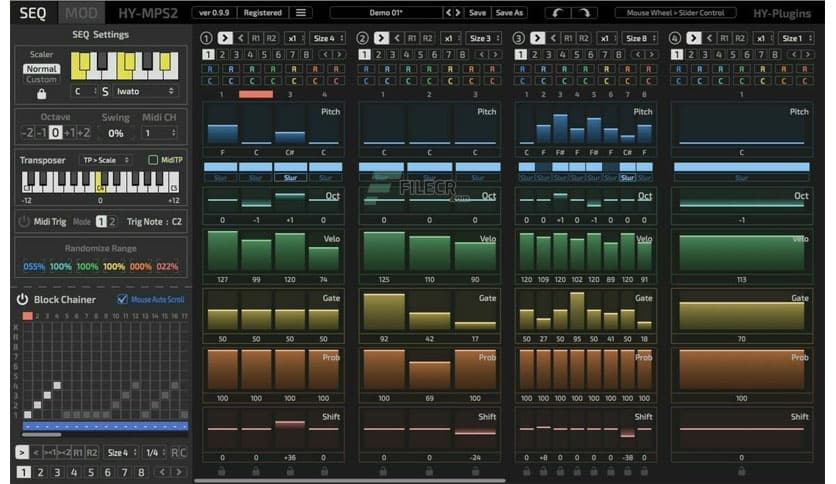836x484 pixels.
Task: Toggle the Mouse Auto Scroll checkbox
Action: (122, 299)
